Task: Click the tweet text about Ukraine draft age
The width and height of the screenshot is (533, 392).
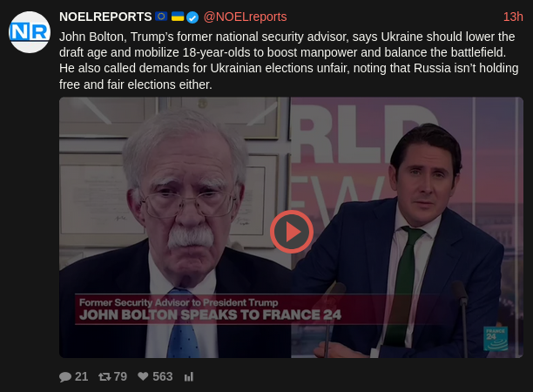Action: pyautogui.click(x=289, y=60)
